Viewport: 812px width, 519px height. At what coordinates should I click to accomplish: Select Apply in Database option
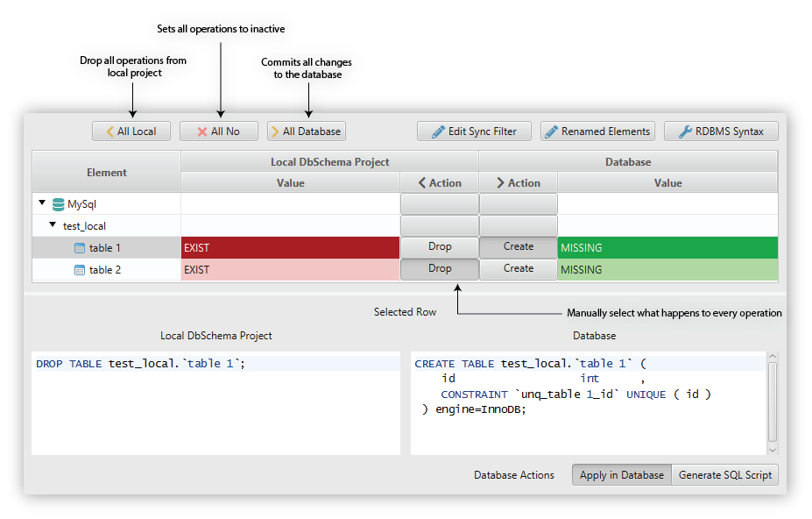621,475
